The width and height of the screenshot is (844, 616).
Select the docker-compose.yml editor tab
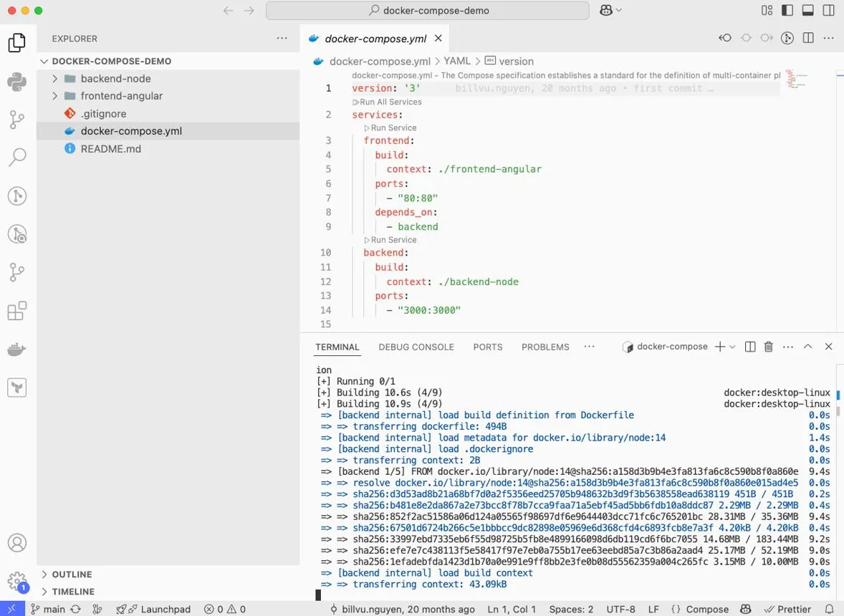coord(375,39)
